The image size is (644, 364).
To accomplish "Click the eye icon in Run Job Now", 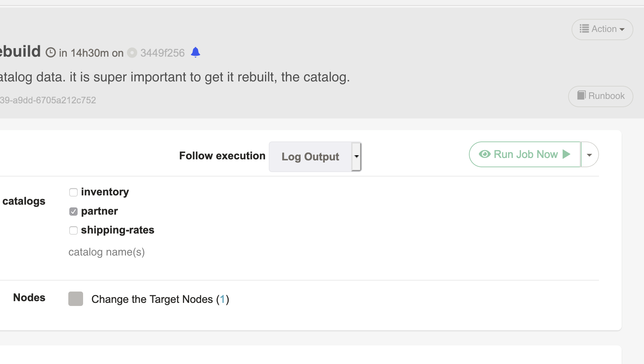I will [x=485, y=154].
